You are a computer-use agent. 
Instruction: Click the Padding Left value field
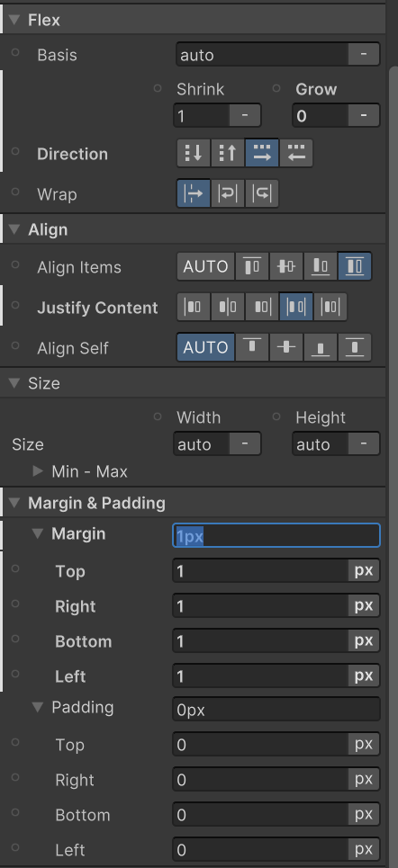click(x=260, y=849)
